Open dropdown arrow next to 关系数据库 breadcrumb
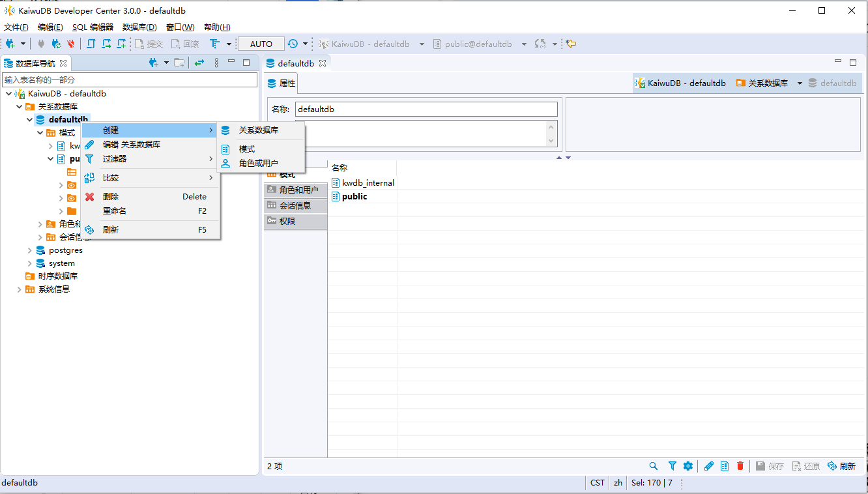The width and height of the screenshot is (868, 494). (800, 83)
